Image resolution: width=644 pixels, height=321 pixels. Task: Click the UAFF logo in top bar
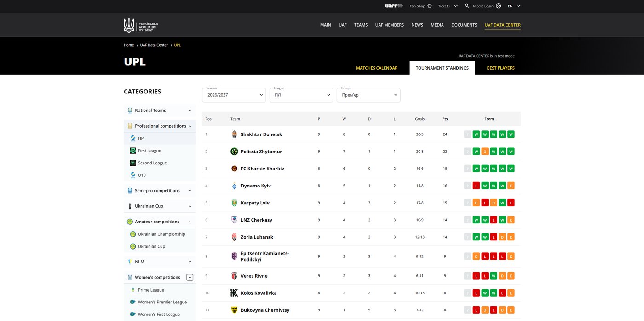pyautogui.click(x=394, y=6)
